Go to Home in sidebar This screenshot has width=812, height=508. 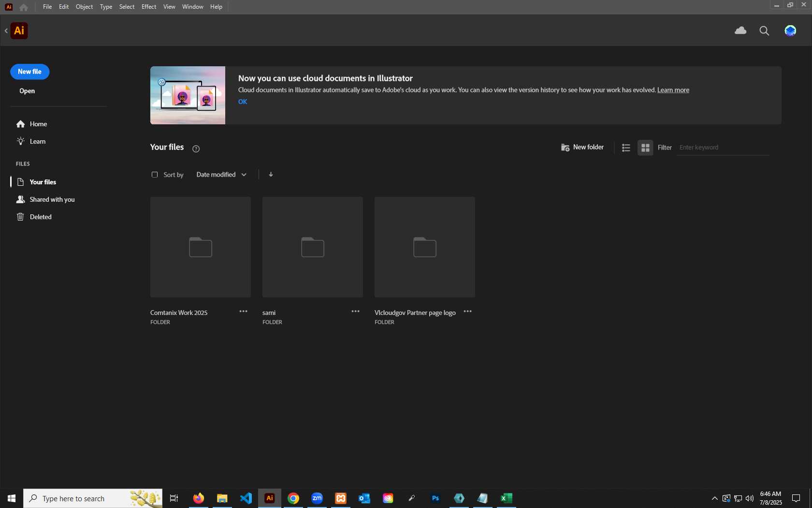(32, 124)
